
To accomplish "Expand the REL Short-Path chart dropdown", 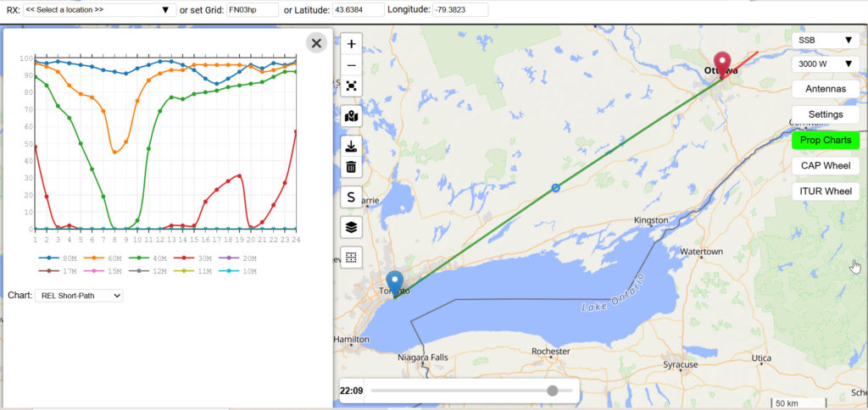I will tap(79, 296).
